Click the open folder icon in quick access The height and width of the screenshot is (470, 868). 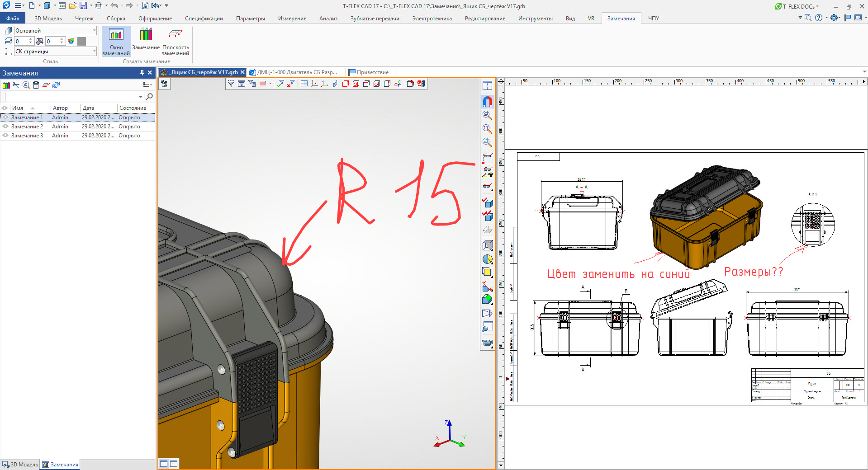coord(72,6)
